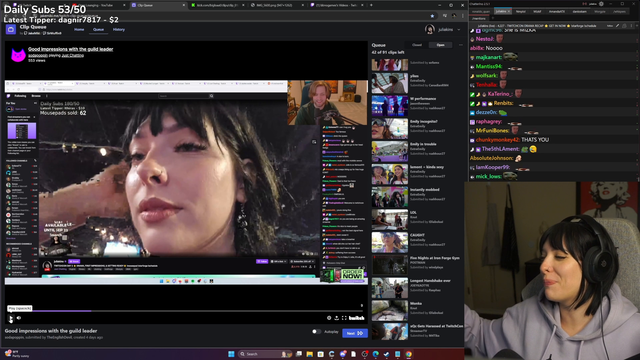Click TheSthLAment username in chat

(500, 149)
